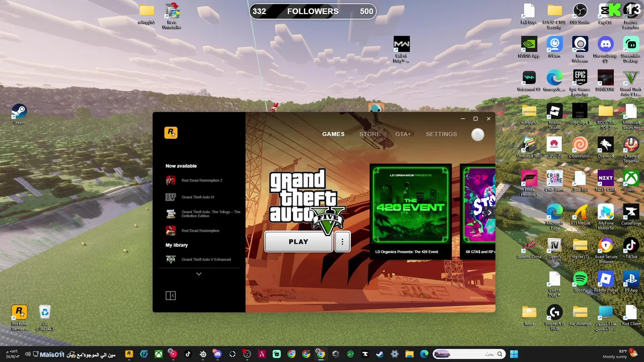
Task: Launch CurseForge from desktop
Action: pyautogui.click(x=631, y=215)
